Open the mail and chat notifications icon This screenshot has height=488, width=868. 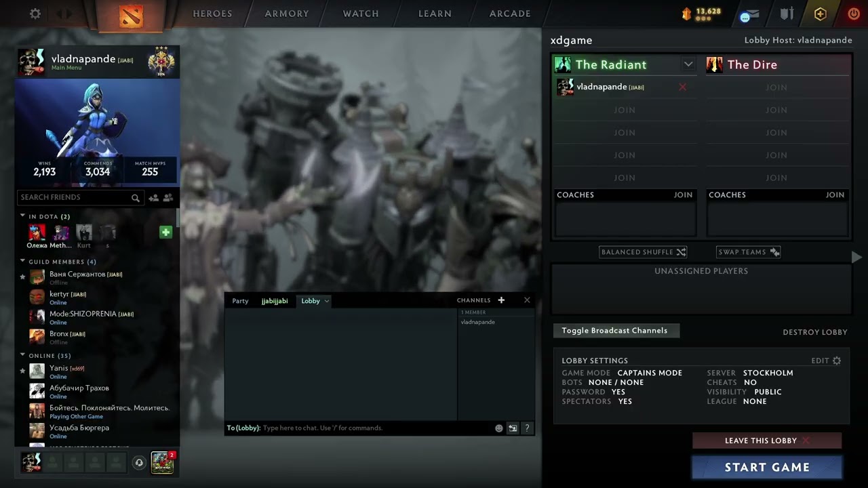tap(749, 15)
